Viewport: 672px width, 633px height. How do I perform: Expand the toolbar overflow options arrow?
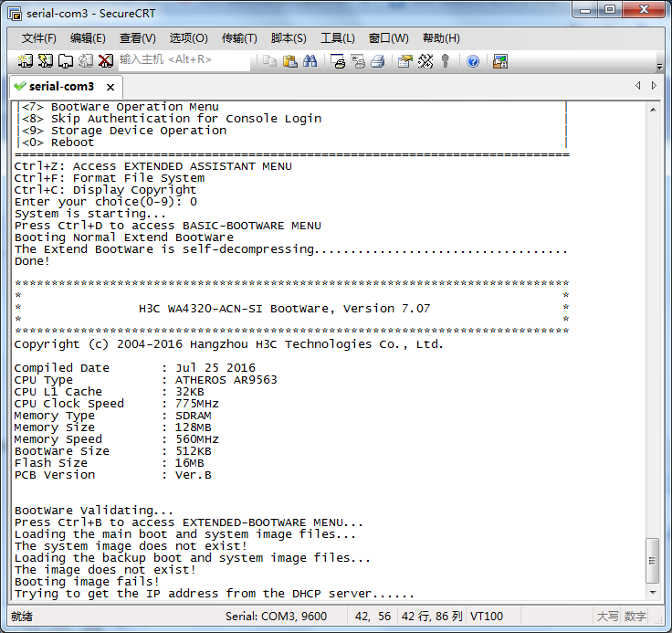[x=659, y=67]
